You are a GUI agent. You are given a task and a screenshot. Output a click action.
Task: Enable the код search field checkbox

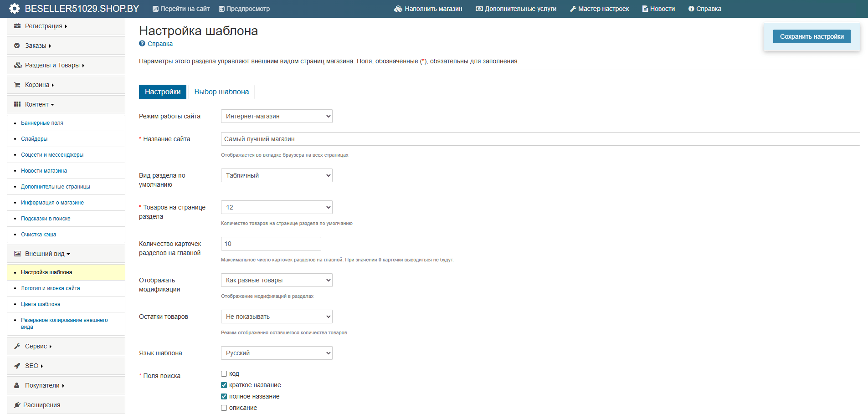tap(224, 374)
